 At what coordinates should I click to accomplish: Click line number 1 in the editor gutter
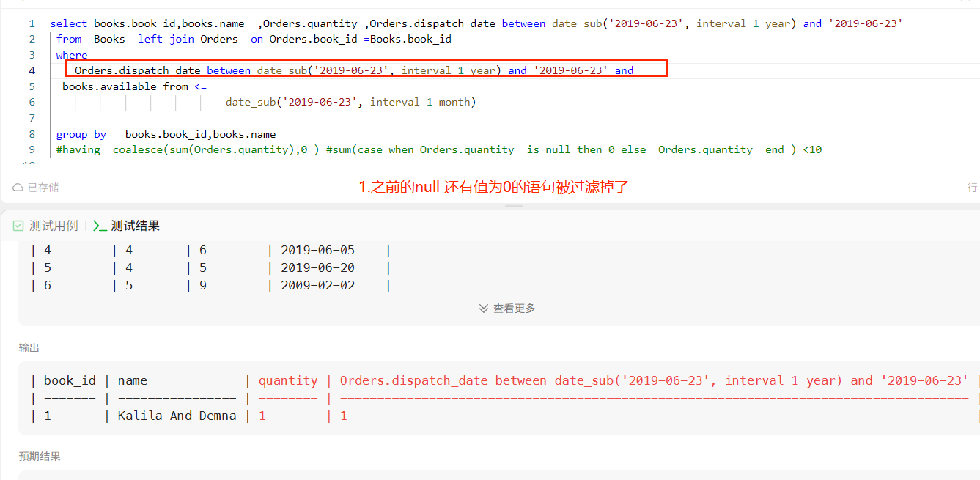point(32,23)
